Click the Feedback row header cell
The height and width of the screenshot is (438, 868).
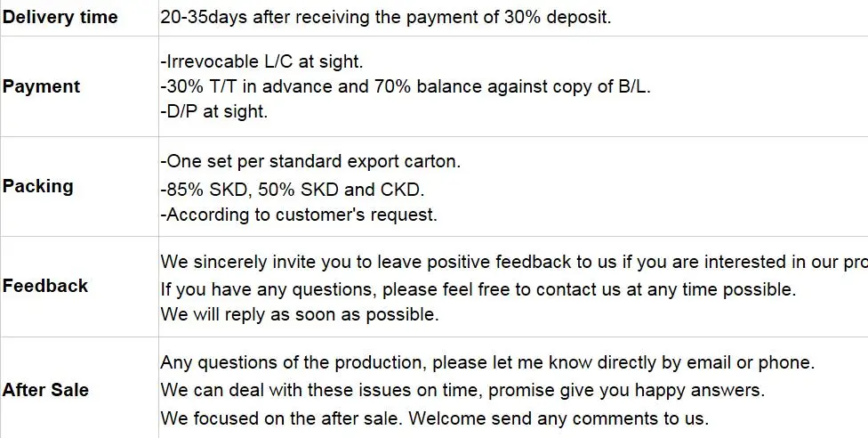[45, 286]
